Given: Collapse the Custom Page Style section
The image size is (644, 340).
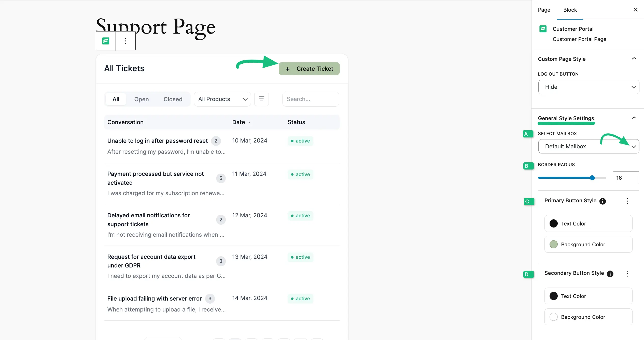Looking at the screenshot, I should click(x=634, y=59).
